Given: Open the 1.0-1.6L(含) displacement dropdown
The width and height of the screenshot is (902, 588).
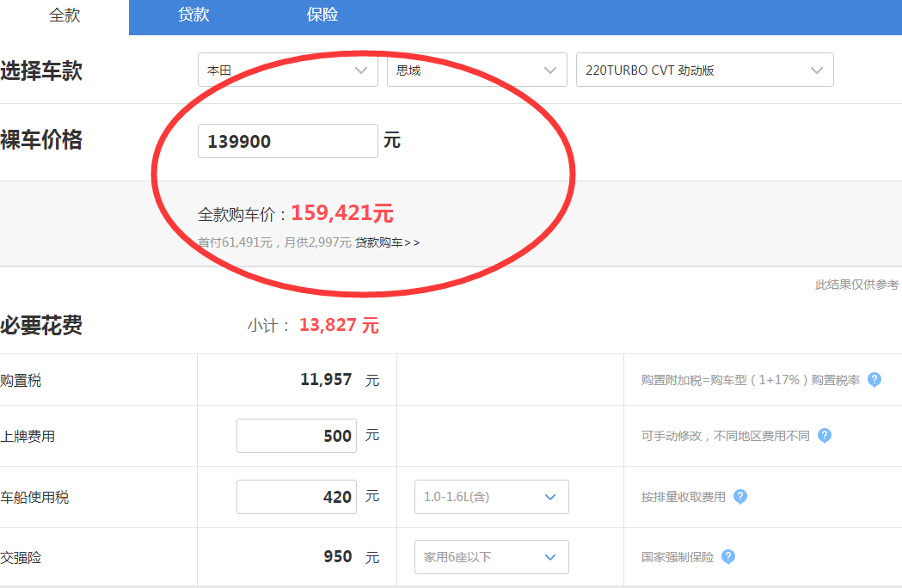Looking at the screenshot, I should coord(491,497).
